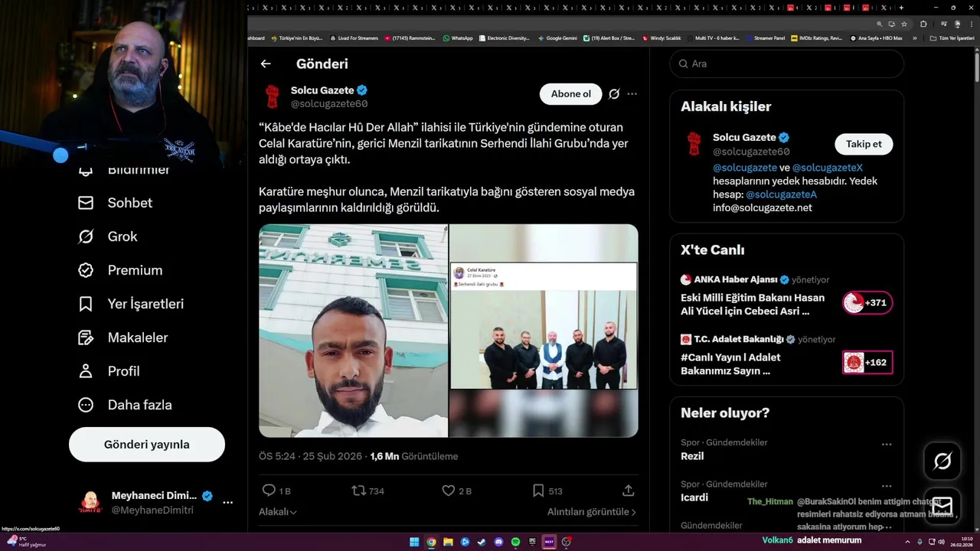This screenshot has width=980, height=551.
Task: Open Alıntıları görüntüle link
Action: [591, 512]
